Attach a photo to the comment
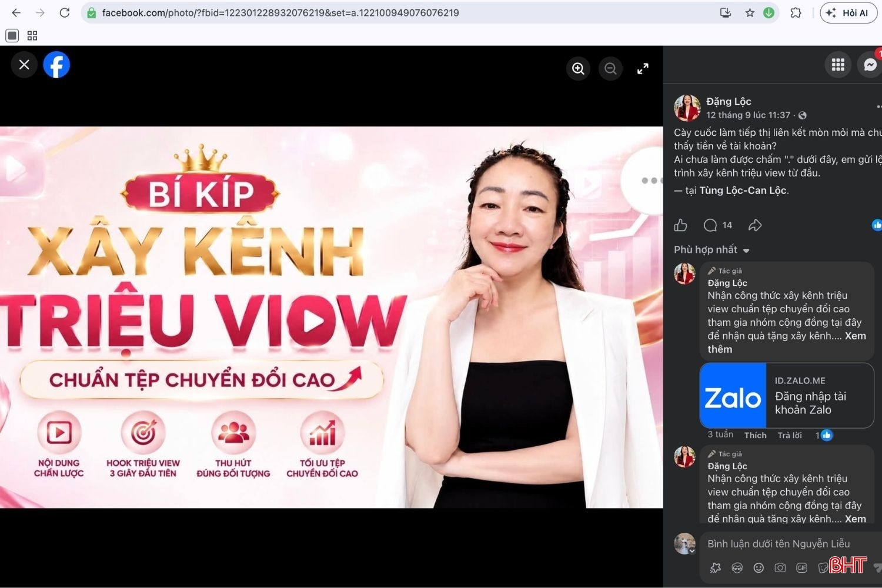Image resolution: width=882 pixels, height=588 pixels. pyautogui.click(x=780, y=567)
